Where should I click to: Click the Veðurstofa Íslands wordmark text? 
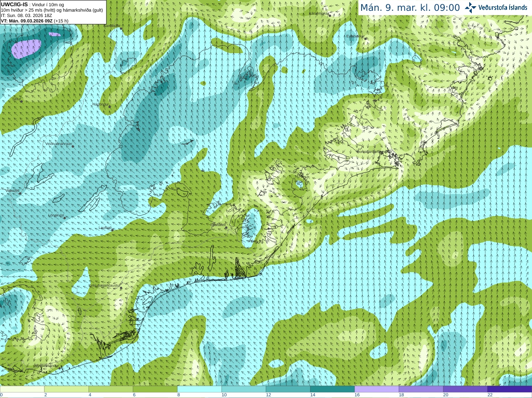pyautogui.click(x=502, y=7)
